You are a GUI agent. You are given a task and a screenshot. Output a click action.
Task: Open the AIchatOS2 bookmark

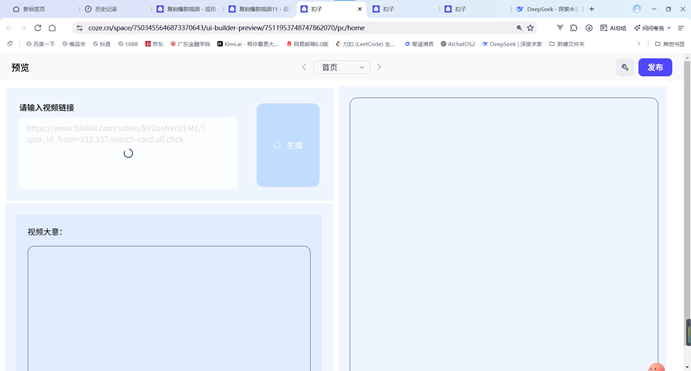point(458,44)
